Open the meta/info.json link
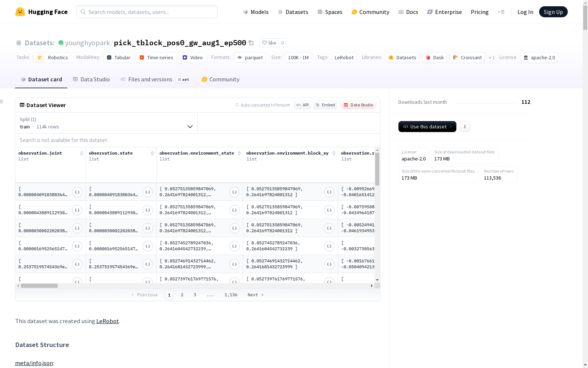Image resolution: width=588 pixels, height=368 pixels. 34,363
